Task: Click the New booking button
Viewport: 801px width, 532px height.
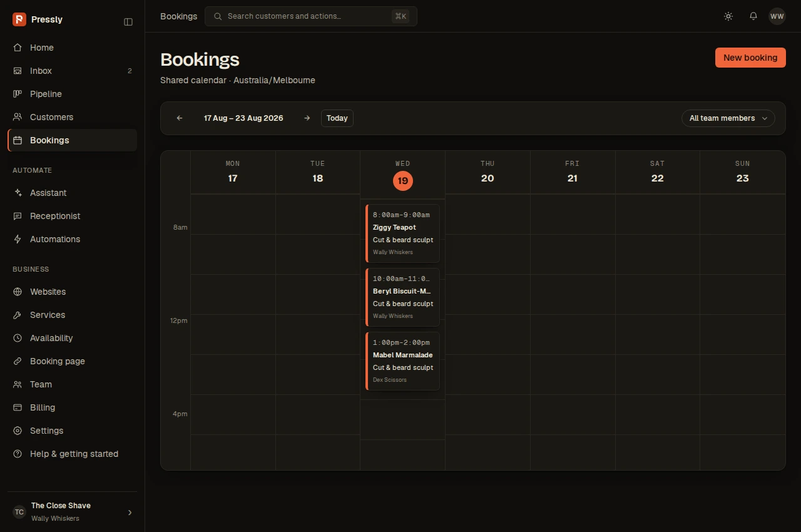Action: click(750, 58)
